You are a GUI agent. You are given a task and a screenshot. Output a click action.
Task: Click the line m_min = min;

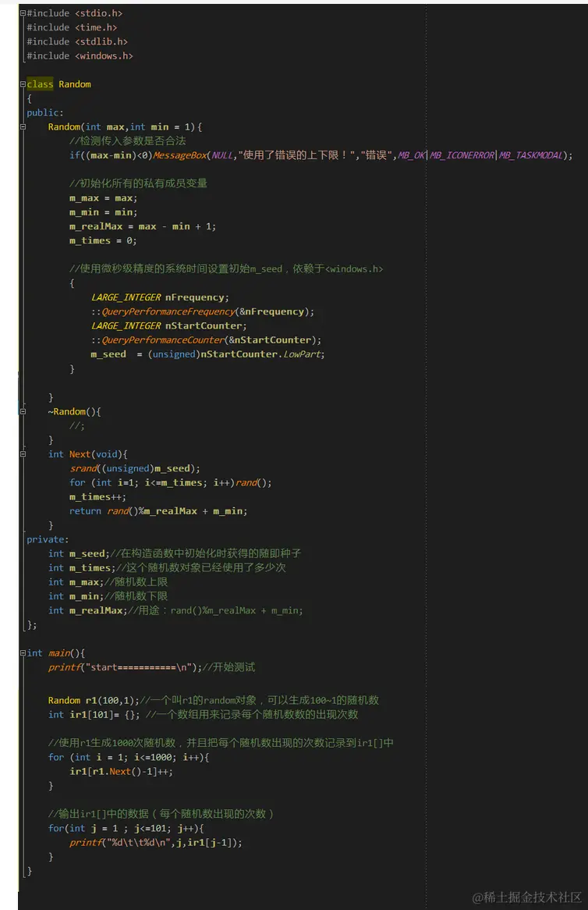[103, 212]
